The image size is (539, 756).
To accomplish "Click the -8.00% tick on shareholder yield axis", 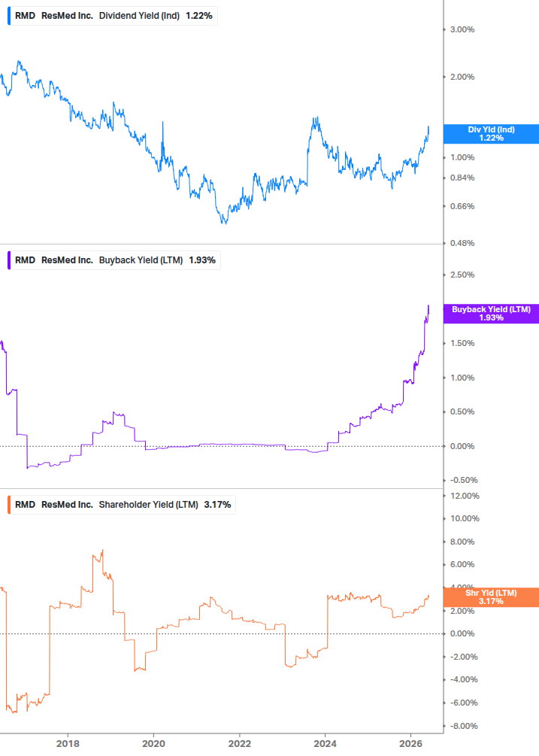I will pyautogui.click(x=464, y=726).
